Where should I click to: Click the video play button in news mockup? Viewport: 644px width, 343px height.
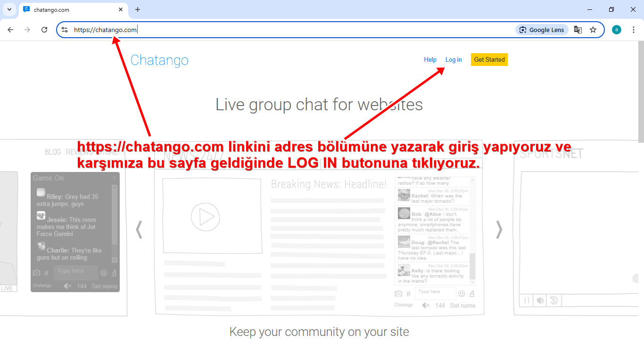coord(206,217)
